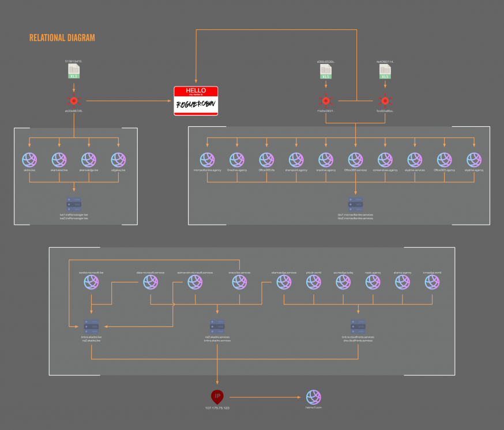The width and height of the screenshot is (504, 430).
Task: Click the akdns.live domain globe
Action: coord(29,160)
